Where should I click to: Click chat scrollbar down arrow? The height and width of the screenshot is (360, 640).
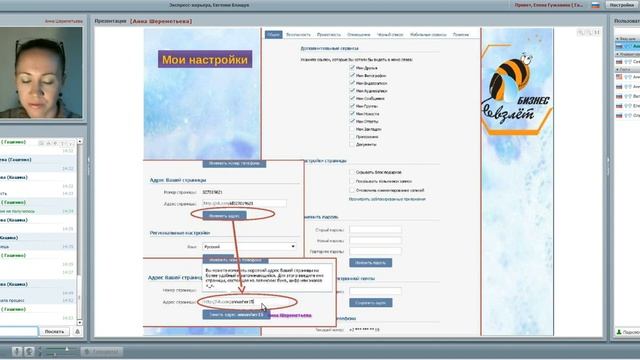coord(80,322)
